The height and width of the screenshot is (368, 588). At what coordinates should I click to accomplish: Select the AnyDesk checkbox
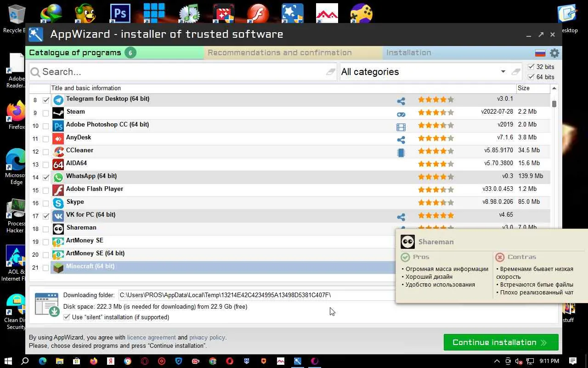46,138
